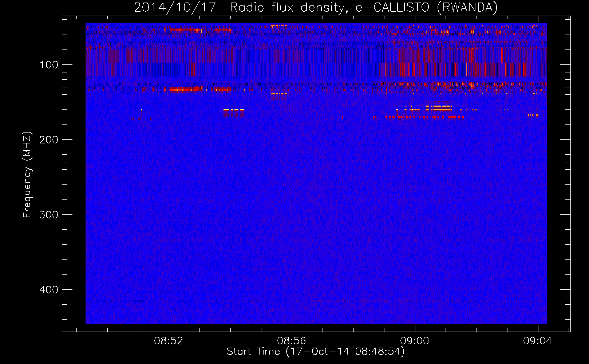Viewport: 589px width, 364px height.
Task: Click the 100 tick label on frequency axis
Action: 49,65
